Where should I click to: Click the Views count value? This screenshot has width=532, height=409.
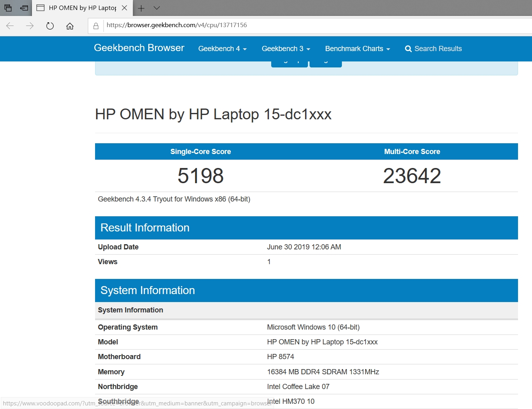269,262
